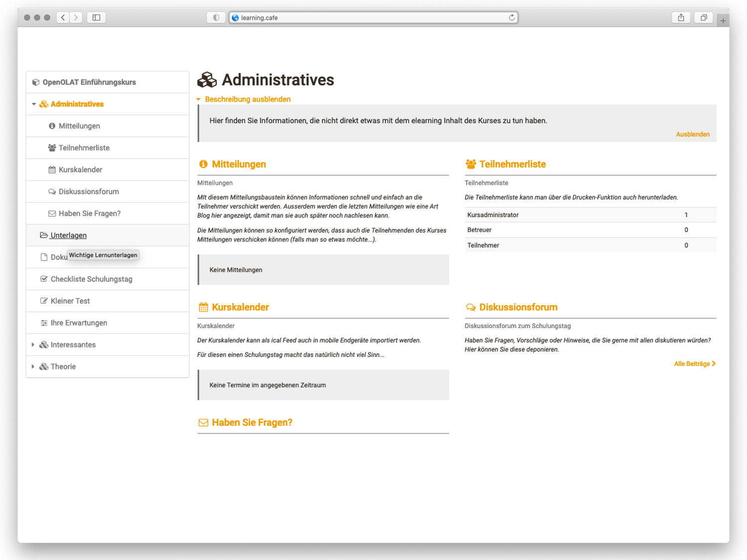
Task: Click the calendar icon beside Kurskalender in the sidebar
Action: [x=52, y=170]
